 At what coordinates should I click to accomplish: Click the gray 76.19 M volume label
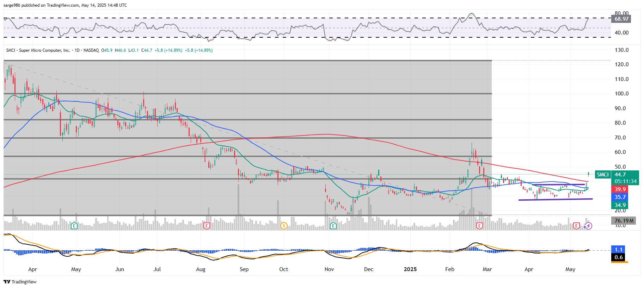624,221
